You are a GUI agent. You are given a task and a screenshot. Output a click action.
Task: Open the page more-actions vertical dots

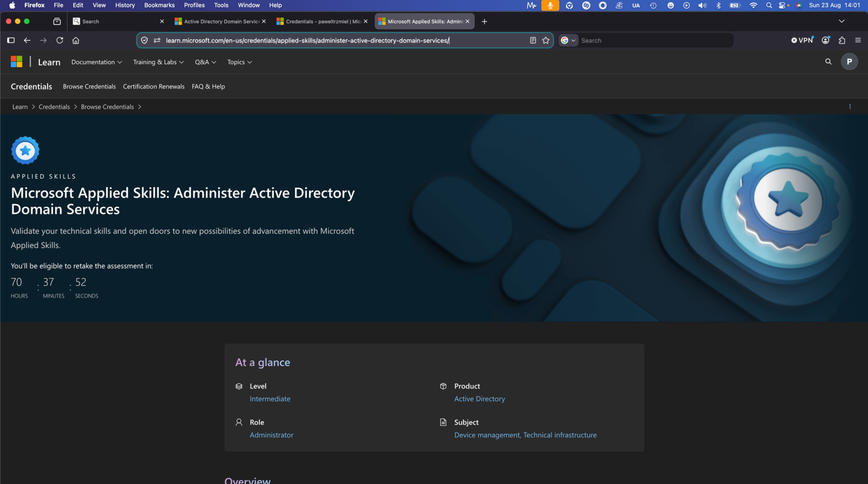[850, 107]
